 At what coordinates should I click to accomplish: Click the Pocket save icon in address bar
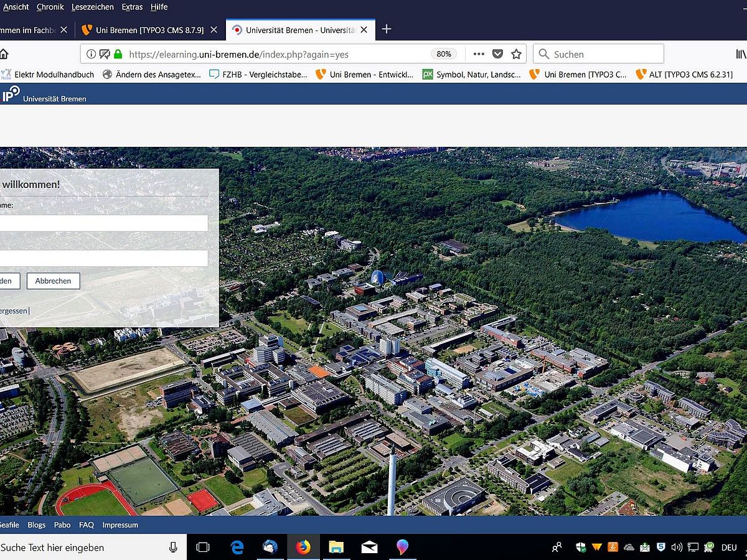tap(497, 54)
